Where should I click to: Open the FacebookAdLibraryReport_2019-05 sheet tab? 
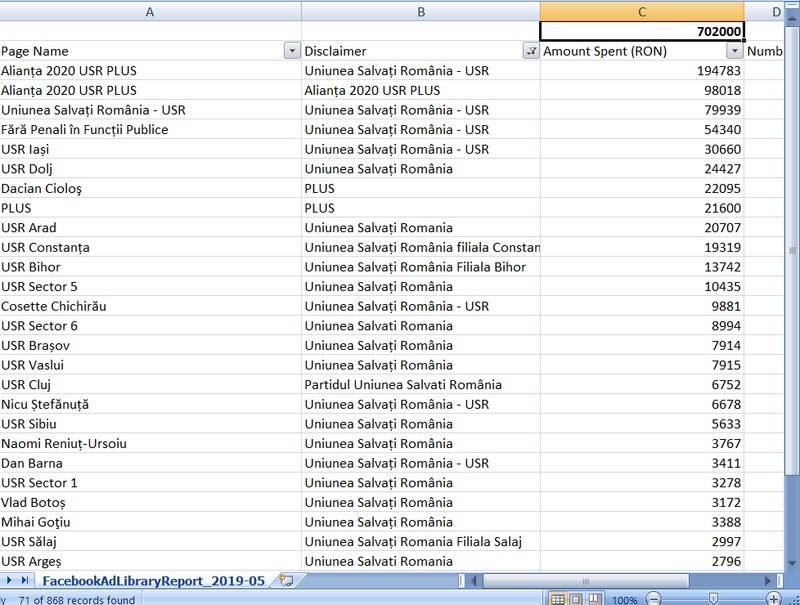pos(154,581)
